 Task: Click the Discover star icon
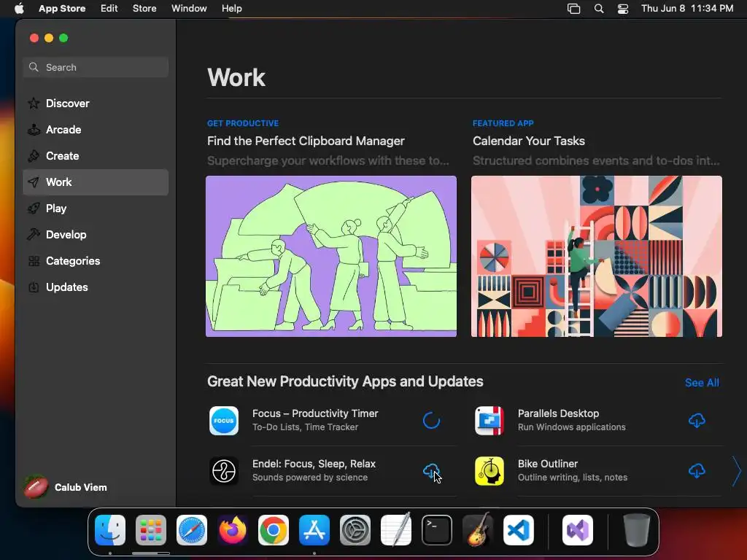click(34, 104)
